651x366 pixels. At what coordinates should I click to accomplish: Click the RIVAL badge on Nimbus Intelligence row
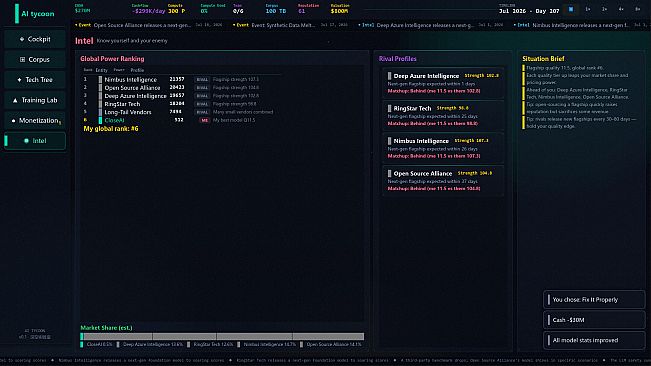coord(202,79)
